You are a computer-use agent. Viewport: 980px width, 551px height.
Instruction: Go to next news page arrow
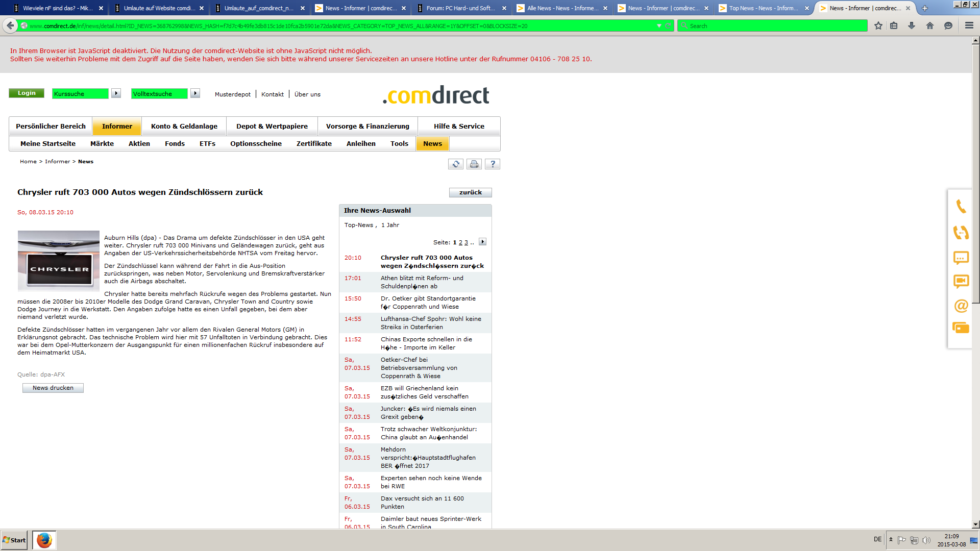pyautogui.click(x=482, y=242)
